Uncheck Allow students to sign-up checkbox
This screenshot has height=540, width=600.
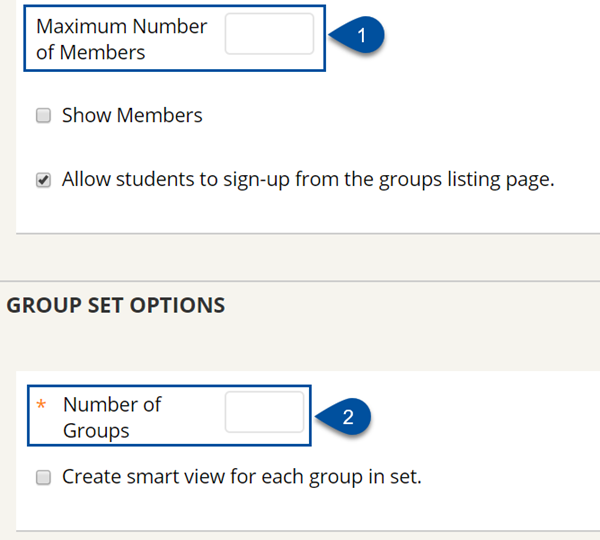tap(43, 179)
